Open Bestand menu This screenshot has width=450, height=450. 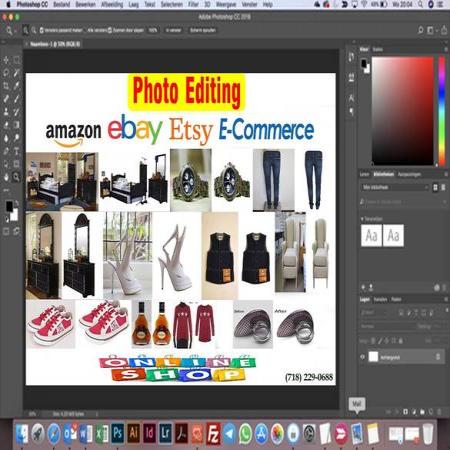click(x=62, y=4)
